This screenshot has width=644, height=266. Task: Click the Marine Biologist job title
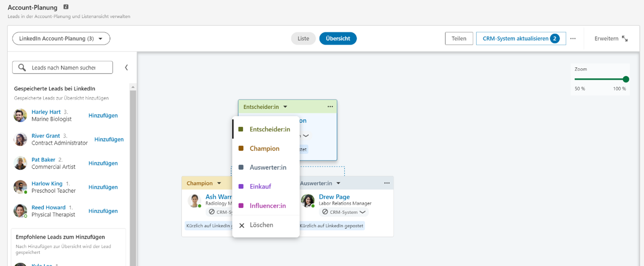(x=51, y=119)
